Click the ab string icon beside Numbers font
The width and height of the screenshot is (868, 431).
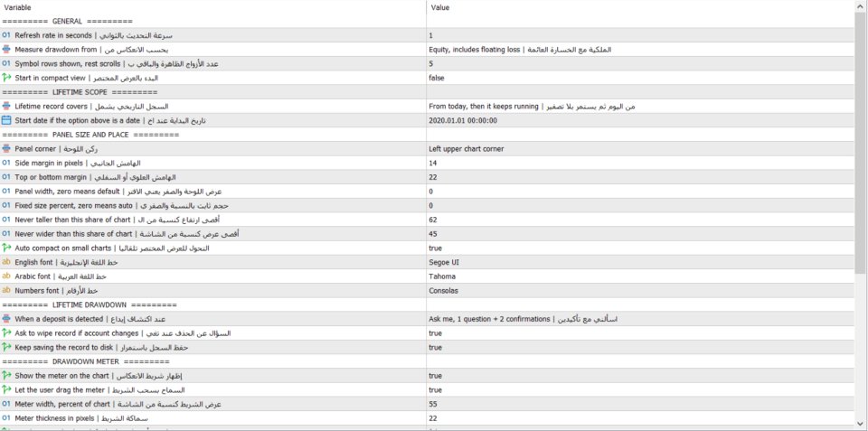(6, 290)
